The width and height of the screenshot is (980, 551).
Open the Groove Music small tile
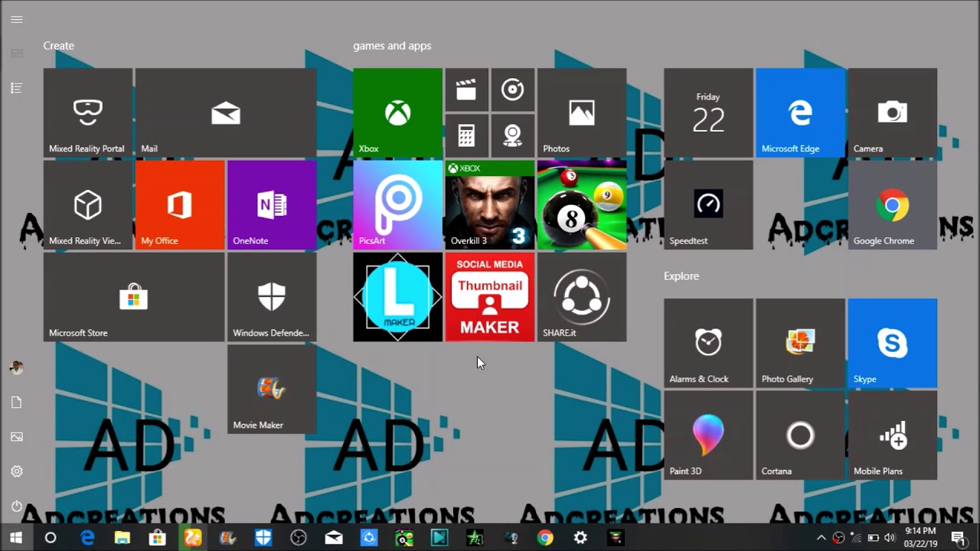tap(512, 90)
